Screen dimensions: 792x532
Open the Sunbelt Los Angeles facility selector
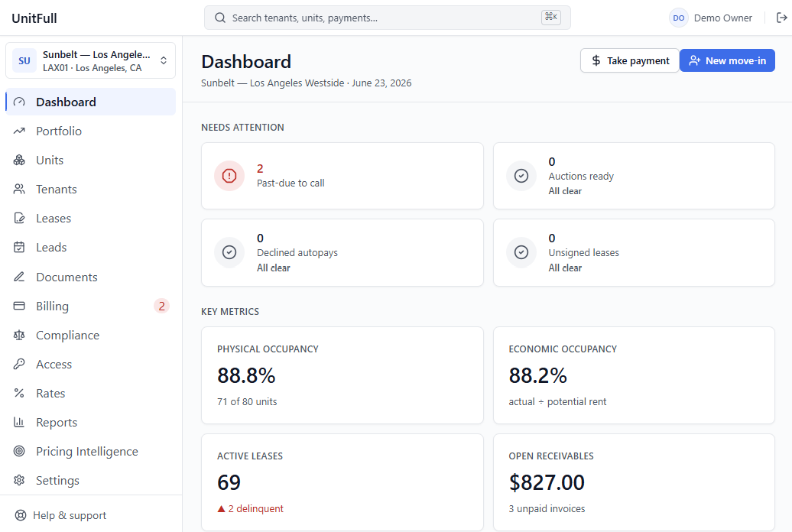90,60
